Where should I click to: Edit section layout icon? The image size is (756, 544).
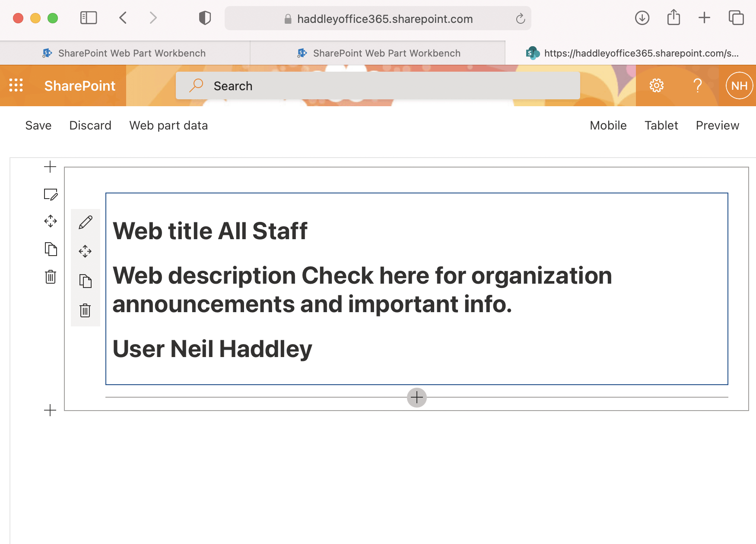(x=51, y=194)
